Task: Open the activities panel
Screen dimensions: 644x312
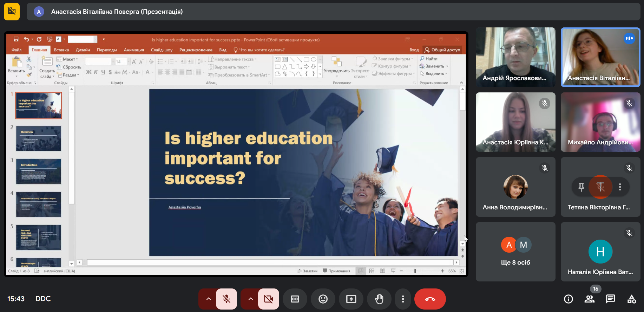Action: point(632,299)
